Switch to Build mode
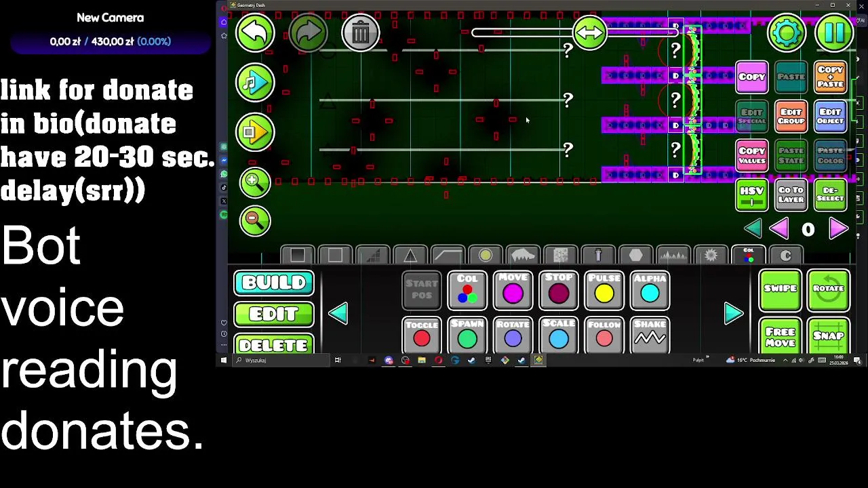This screenshot has height=488, width=868. 274,283
